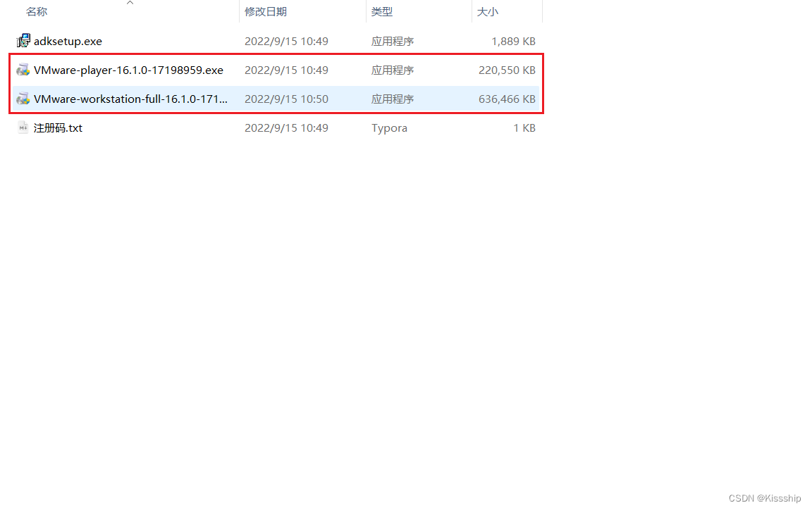Select file name 注册码.txt
This screenshot has width=812, height=510.
pyautogui.click(x=58, y=128)
